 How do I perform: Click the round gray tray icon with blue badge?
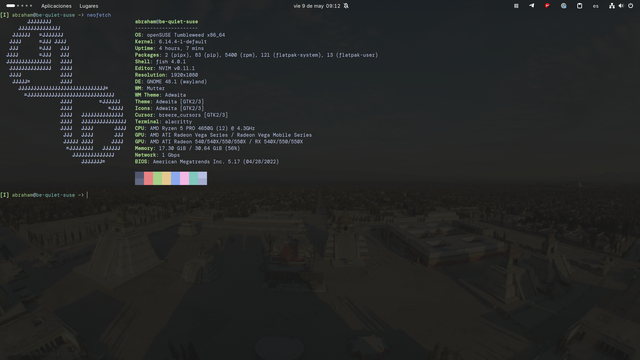[x=563, y=6]
